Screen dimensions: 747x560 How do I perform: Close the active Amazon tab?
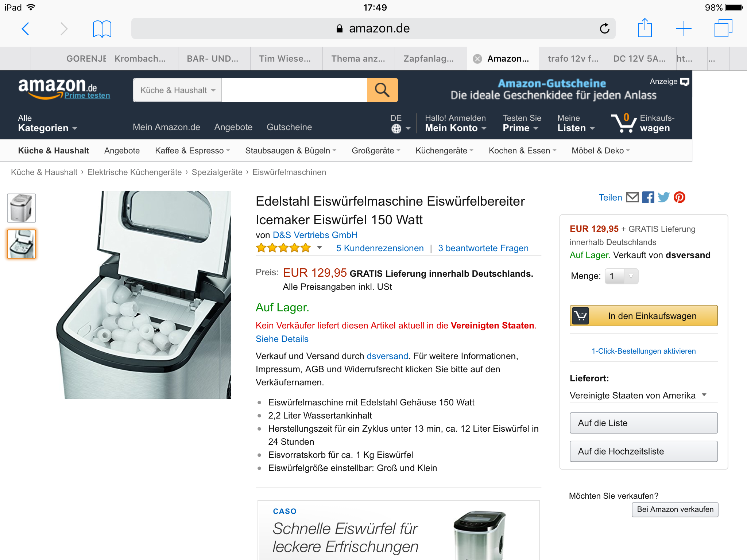[477, 59]
